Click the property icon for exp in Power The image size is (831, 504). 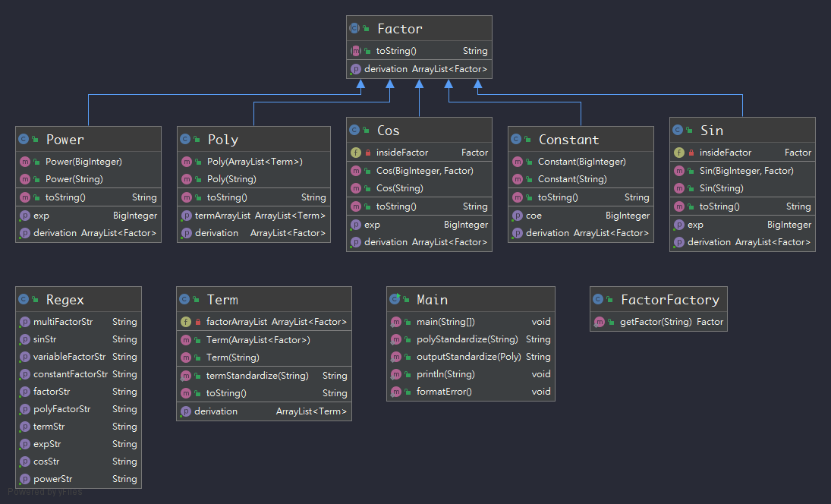pos(26,215)
